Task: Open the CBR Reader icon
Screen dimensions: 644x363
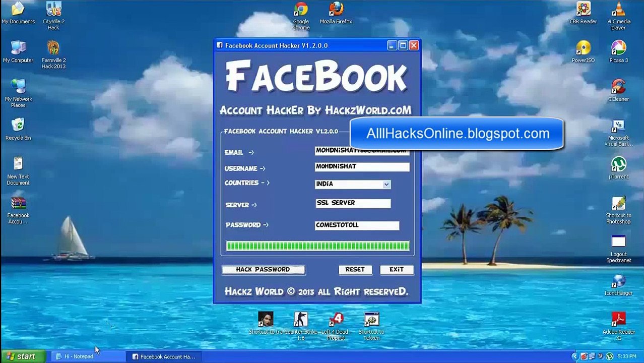Action: tap(583, 13)
